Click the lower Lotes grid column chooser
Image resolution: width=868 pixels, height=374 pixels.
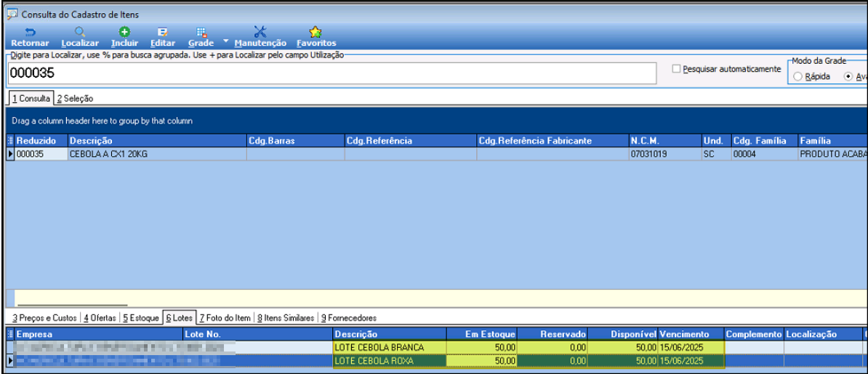click(10, 334)
